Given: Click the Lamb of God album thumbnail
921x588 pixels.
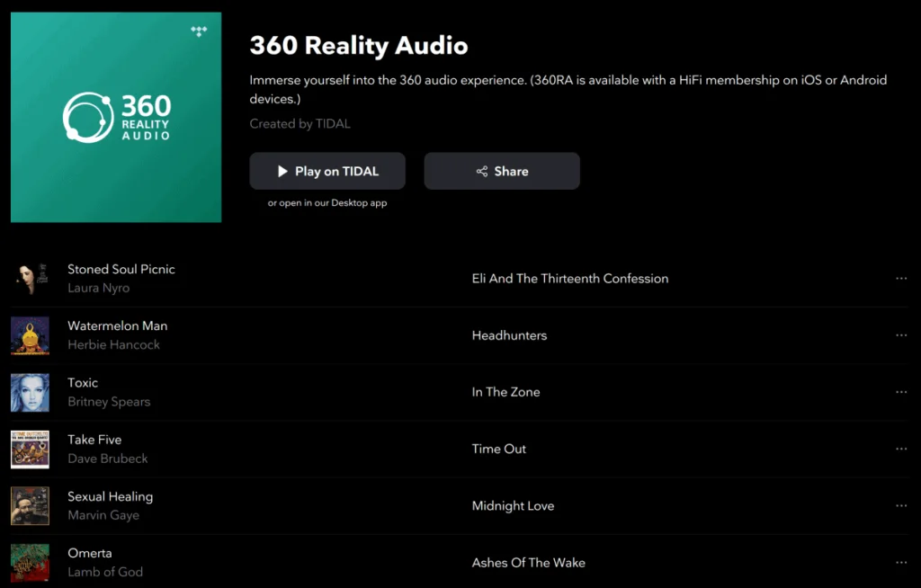Looking at the screenshot, I should 30,563.
